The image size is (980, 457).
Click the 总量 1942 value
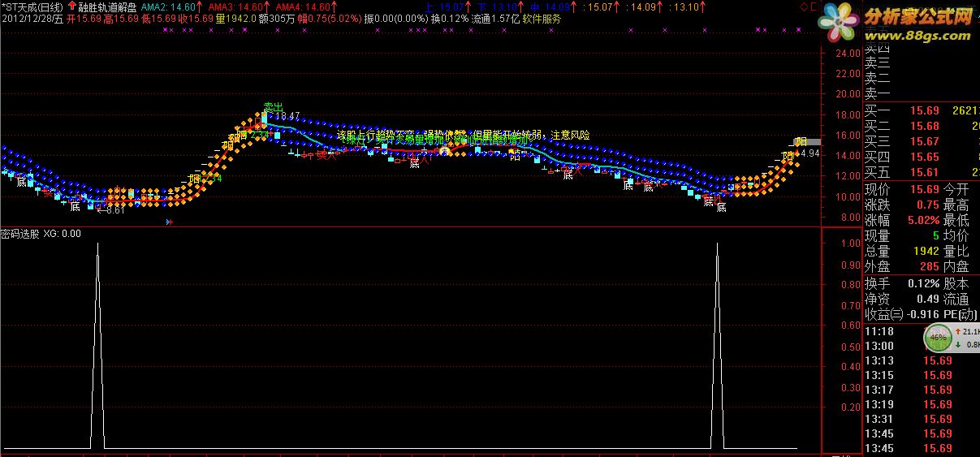point(926,251)
